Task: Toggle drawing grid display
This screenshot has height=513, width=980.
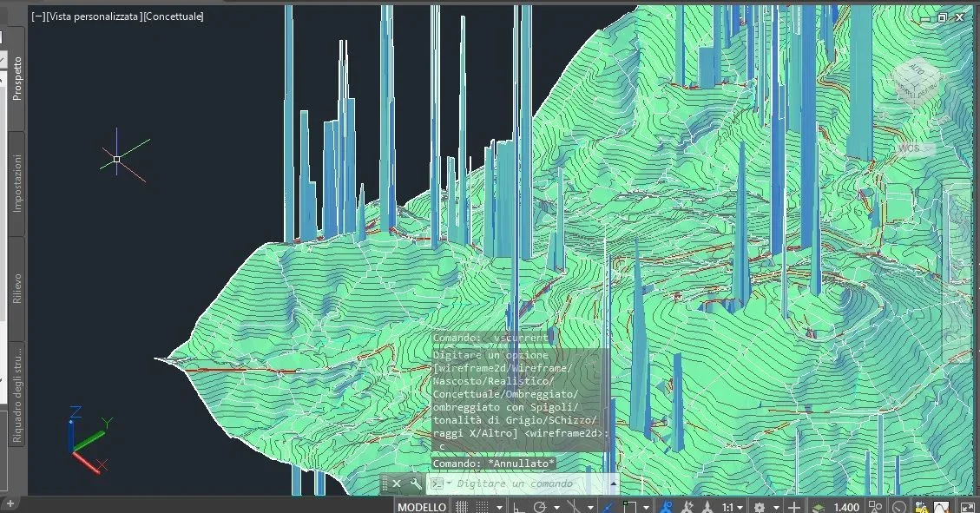Action: tap(462, 507)
